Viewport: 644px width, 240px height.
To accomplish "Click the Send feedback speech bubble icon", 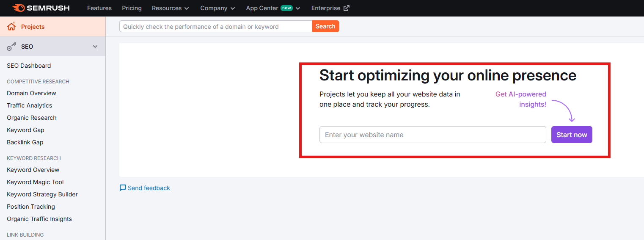I will (123, 188).
